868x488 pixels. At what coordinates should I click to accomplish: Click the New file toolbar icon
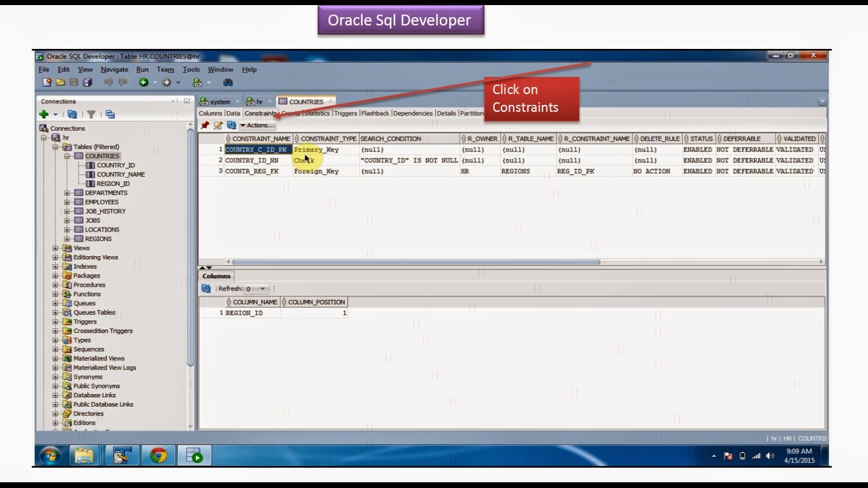tap(47, 82)
